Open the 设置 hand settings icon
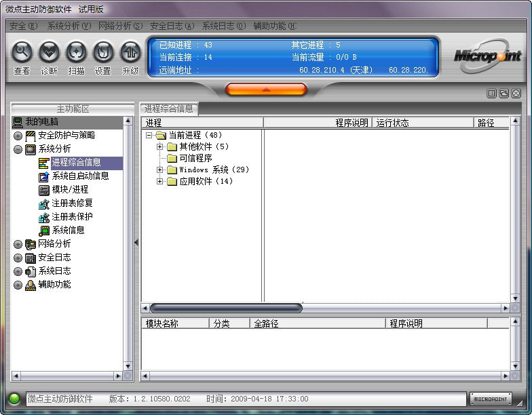 [103, 52]
